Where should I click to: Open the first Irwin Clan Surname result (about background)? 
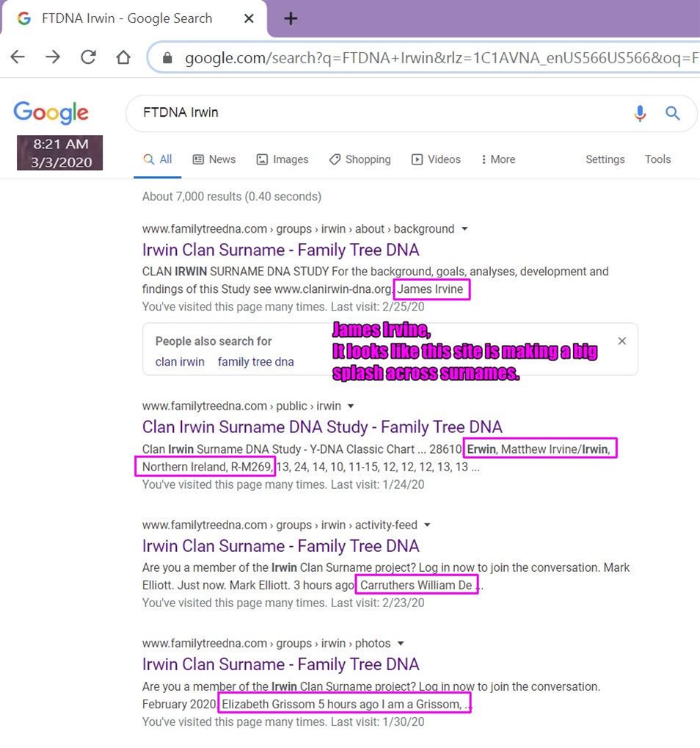281,250
